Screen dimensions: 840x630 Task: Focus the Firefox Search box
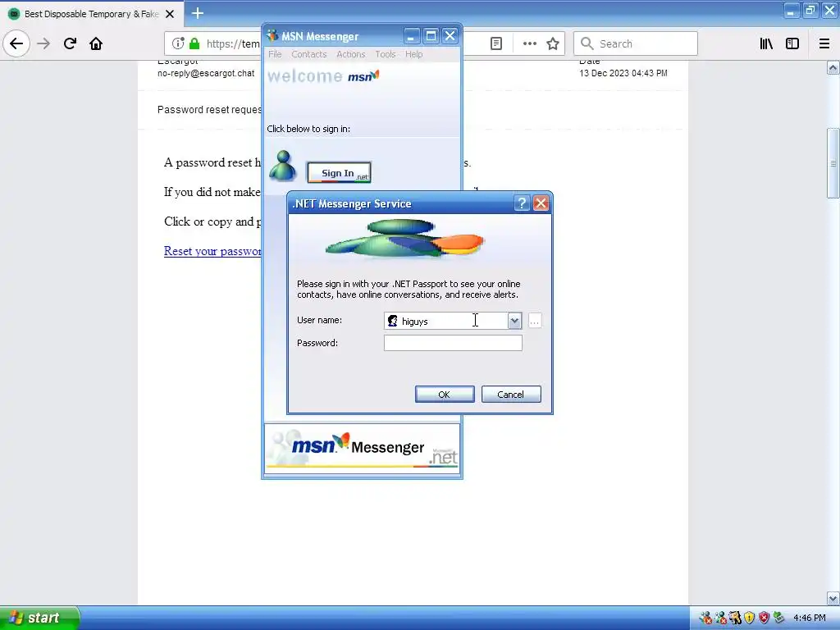(636, 43)
